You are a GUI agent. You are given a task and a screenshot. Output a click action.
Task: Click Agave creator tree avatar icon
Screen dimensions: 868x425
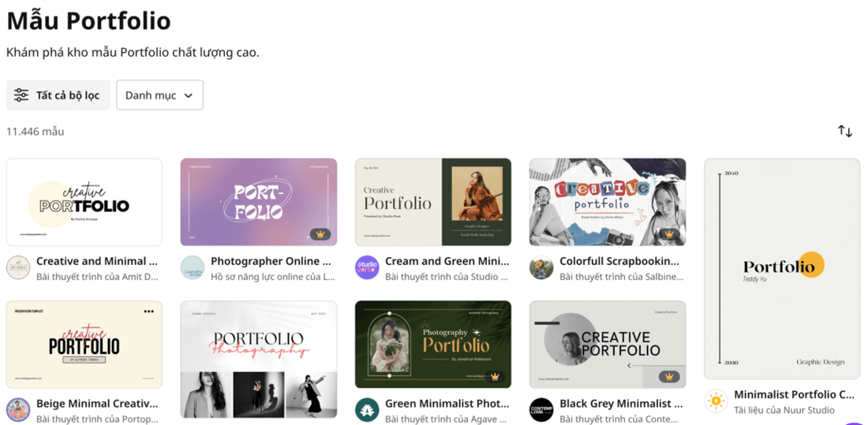pyautogui.click(x=367, y=410)
